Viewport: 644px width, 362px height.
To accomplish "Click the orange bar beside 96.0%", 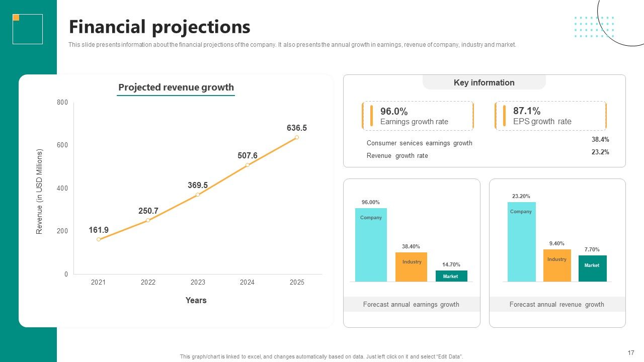I will [371, 116].
